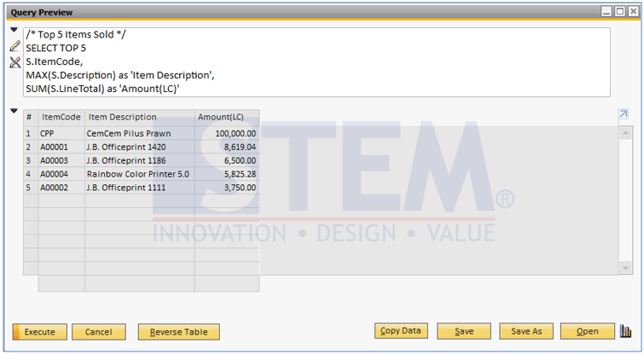Click the 100,000.00 amount cell
The image size is (644, 354).
pyautogui.click(x=227, y=133)
